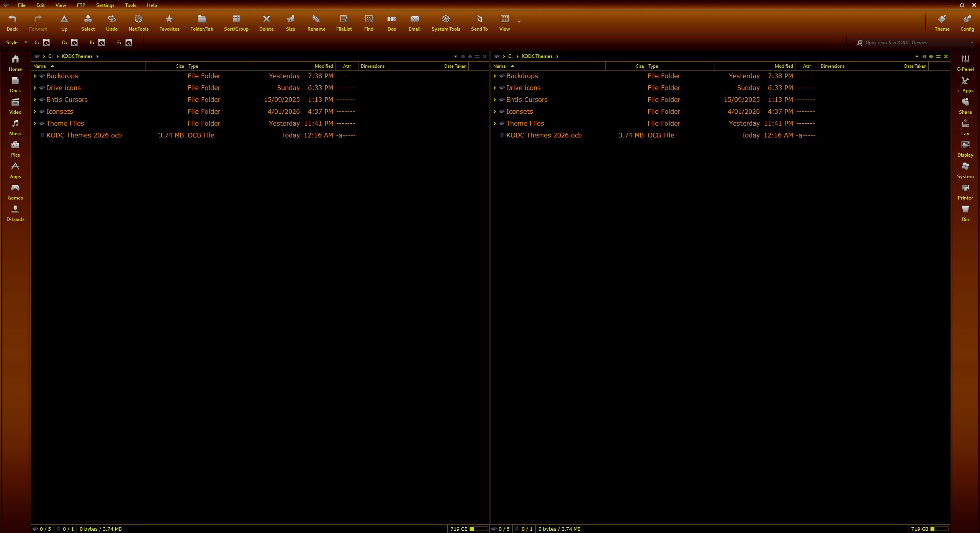Expand the Backdrops folder in left pane

pyautogui.click(x=35, y=76)
